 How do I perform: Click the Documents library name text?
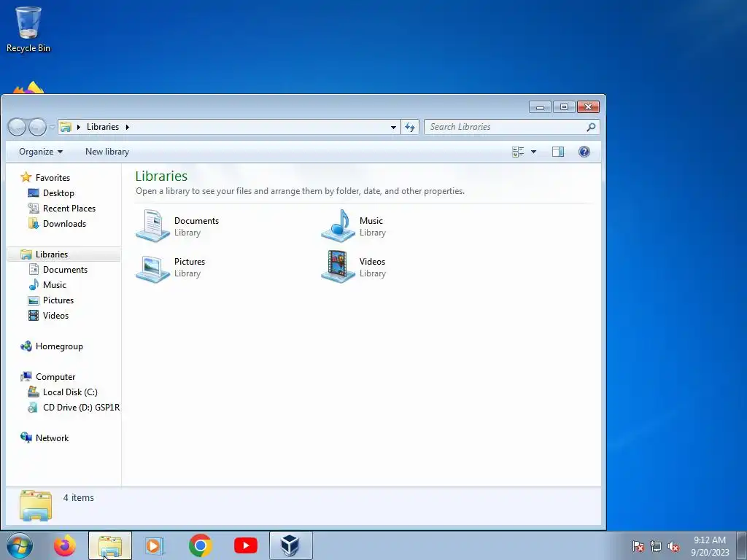tap(196, 220)
